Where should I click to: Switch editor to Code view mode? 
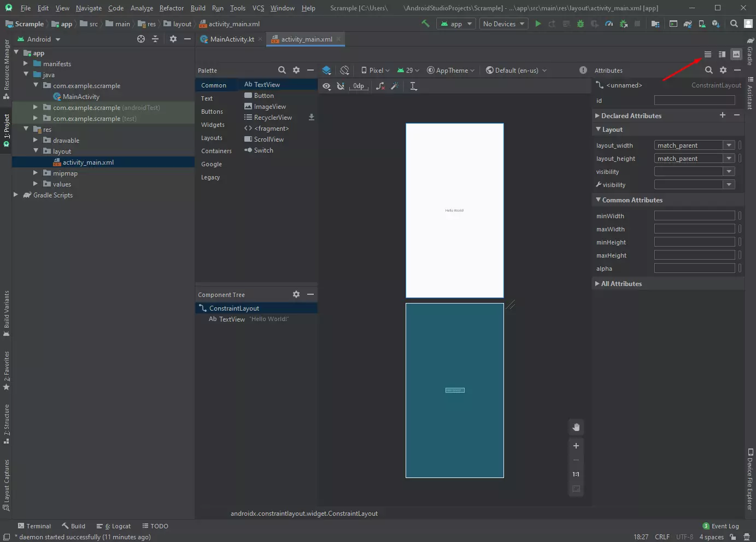coord(707,54)
